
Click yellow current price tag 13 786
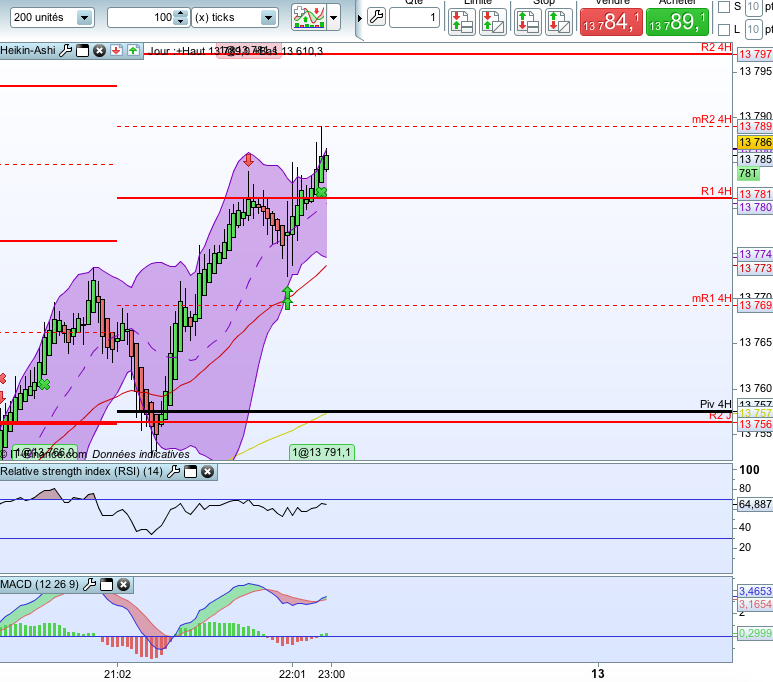(755, 143)
